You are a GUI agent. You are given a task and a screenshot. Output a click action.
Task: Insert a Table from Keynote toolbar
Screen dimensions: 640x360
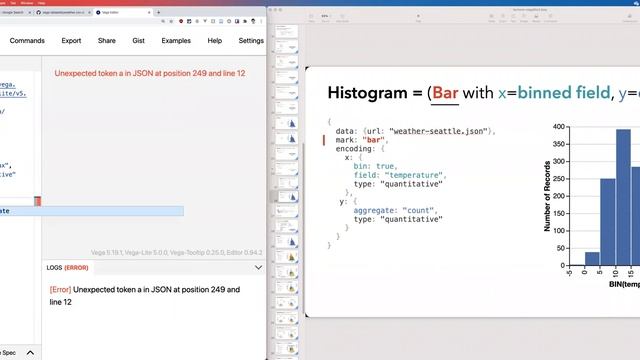pos(491,18)
